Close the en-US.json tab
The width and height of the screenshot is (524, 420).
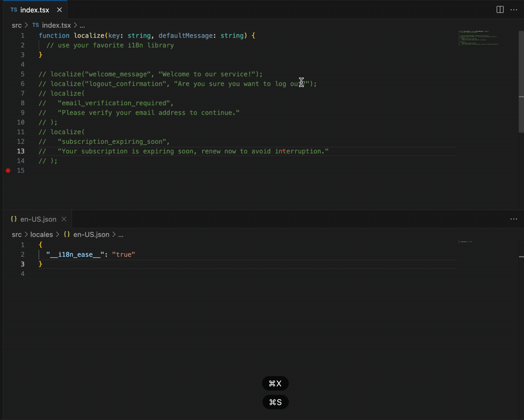(x=64, y=219)
